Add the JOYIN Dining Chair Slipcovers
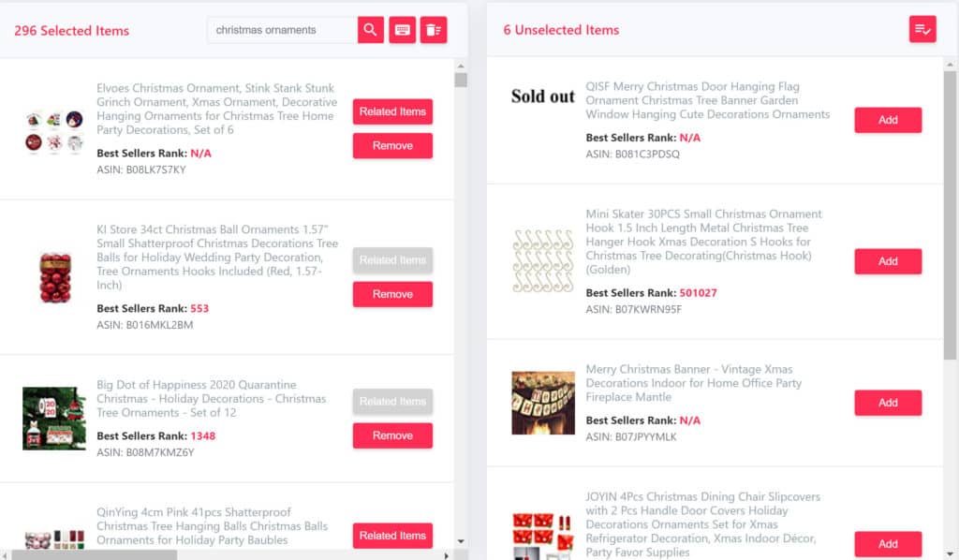Screen dimensions: 959x560 888,544
